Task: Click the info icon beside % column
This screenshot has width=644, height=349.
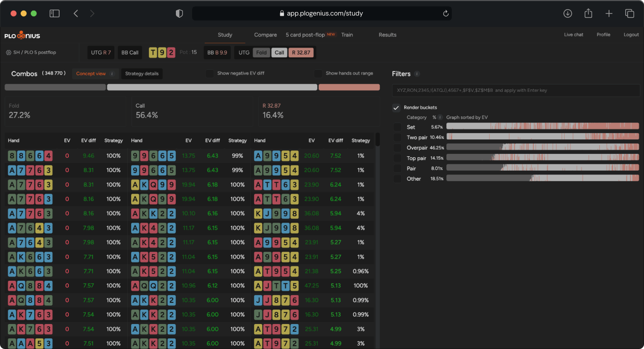Action: click(440, 117)
